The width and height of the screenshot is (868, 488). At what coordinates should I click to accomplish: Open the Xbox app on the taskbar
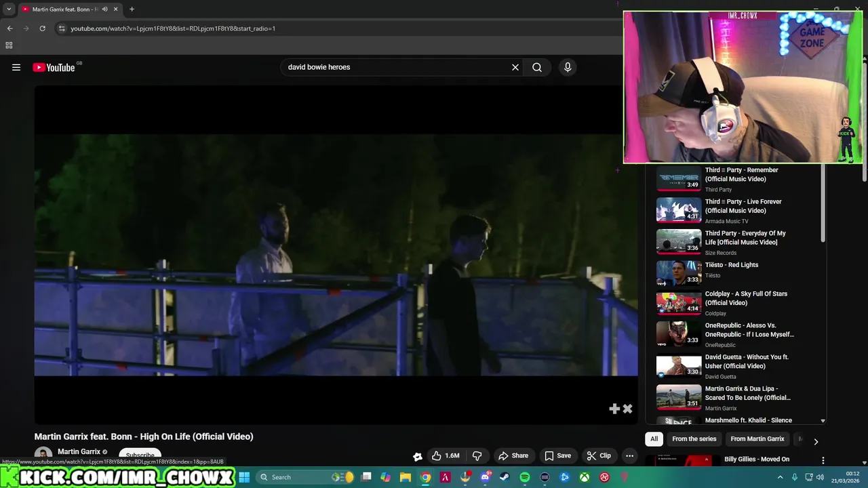coord(584,477)
